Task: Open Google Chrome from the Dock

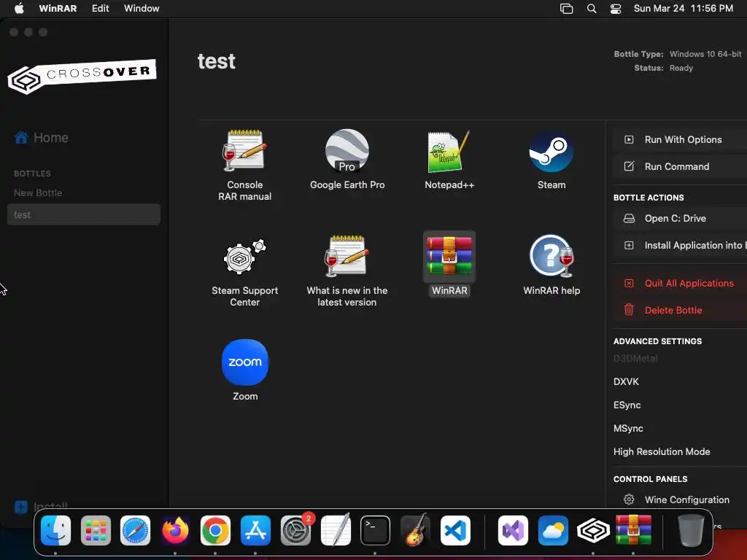Action: click(215, 531)
